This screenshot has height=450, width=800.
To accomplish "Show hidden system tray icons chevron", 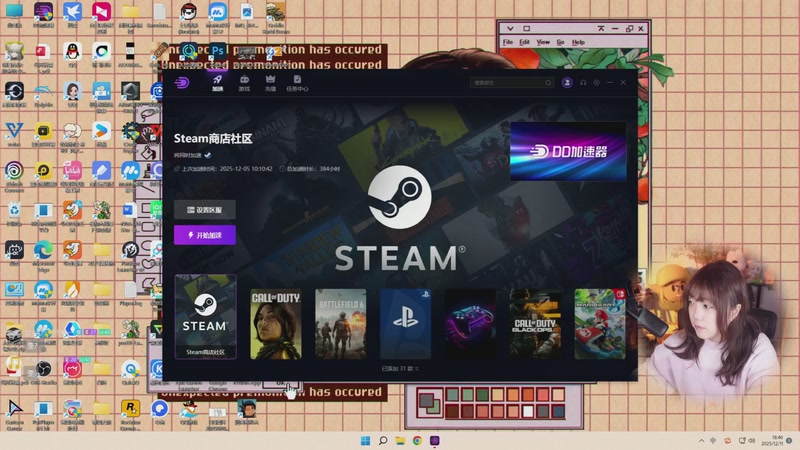I will pyautogui.click(x=702, y=441).
